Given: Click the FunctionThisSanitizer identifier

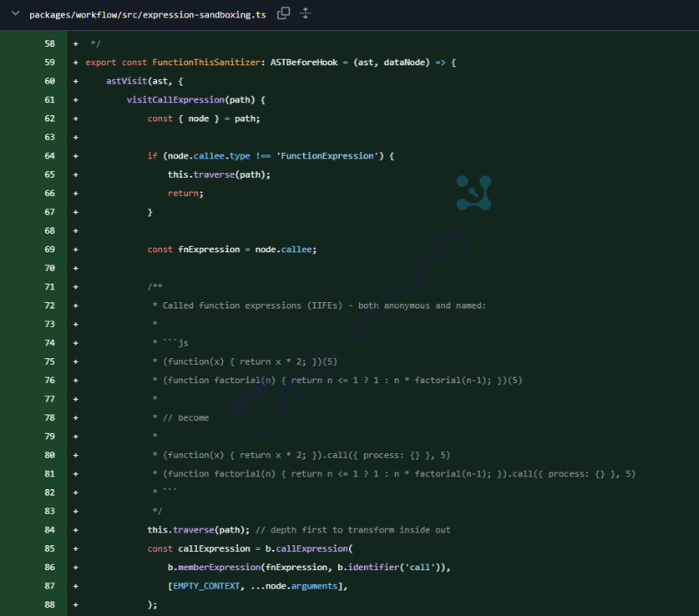Looking at the screenshot, I should click(x=206, y=63).
